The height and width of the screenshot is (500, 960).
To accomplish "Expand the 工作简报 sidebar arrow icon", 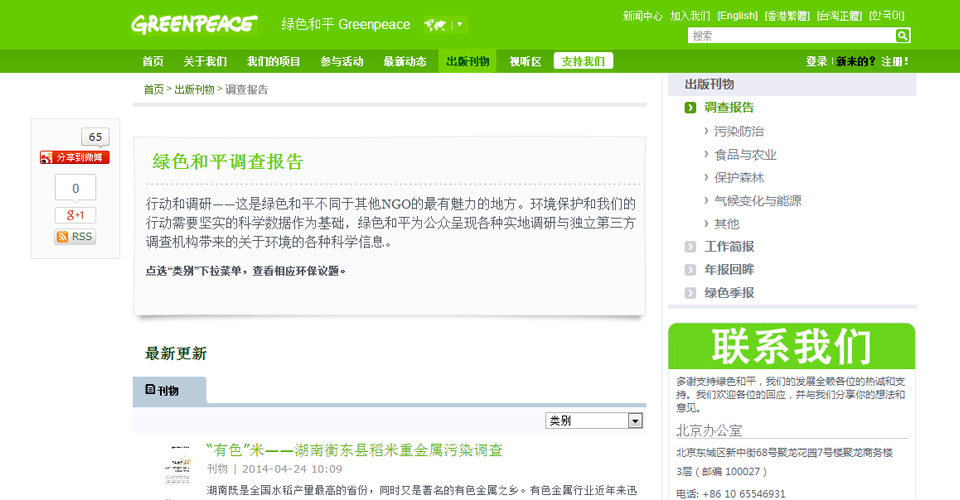I will coord(690,247).
